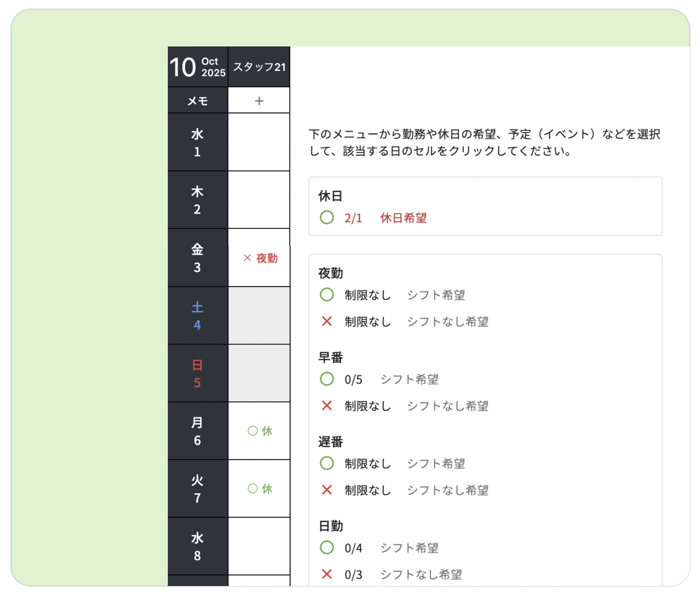Click the ○ 休 cell on Tuesday 7
The image size is (700, 596).
click(259, 489)
